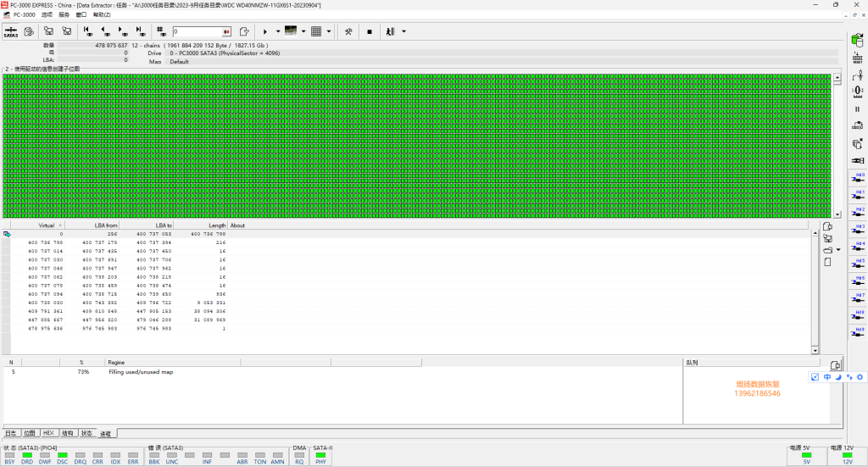Click the pause icon in right sidebar
Viewport: 868px width, 467px height.
(858, 109)
